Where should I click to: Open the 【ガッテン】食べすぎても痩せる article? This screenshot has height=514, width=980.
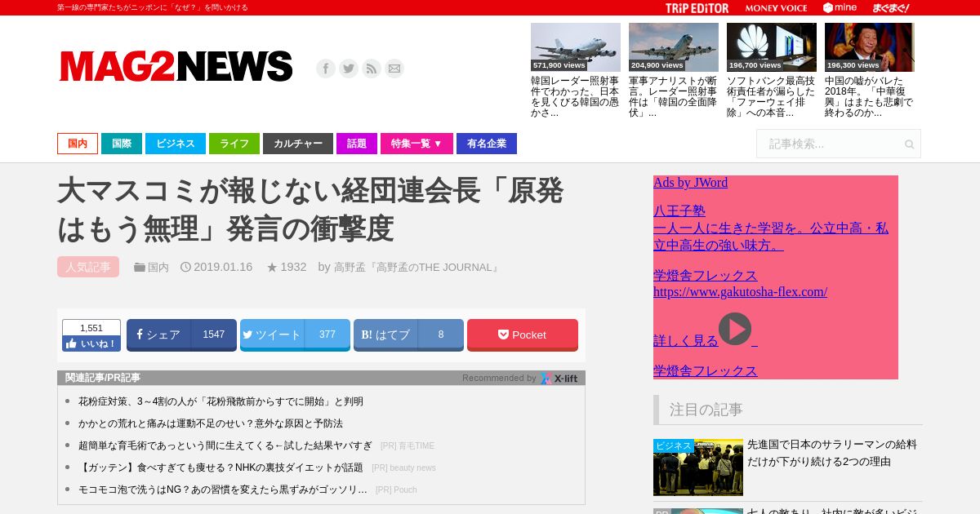(220, 467)
